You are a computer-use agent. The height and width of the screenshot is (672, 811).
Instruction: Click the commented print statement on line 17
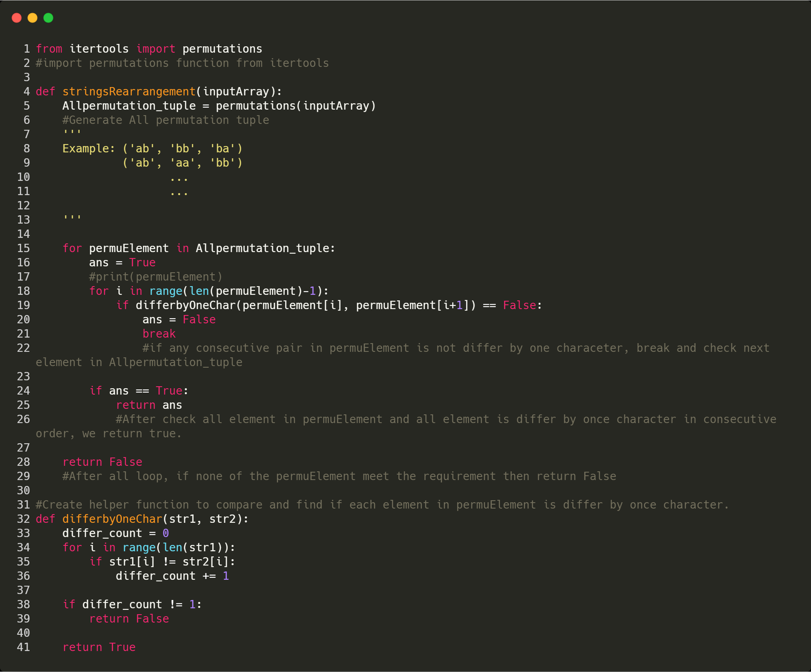(x=156, y=277)
